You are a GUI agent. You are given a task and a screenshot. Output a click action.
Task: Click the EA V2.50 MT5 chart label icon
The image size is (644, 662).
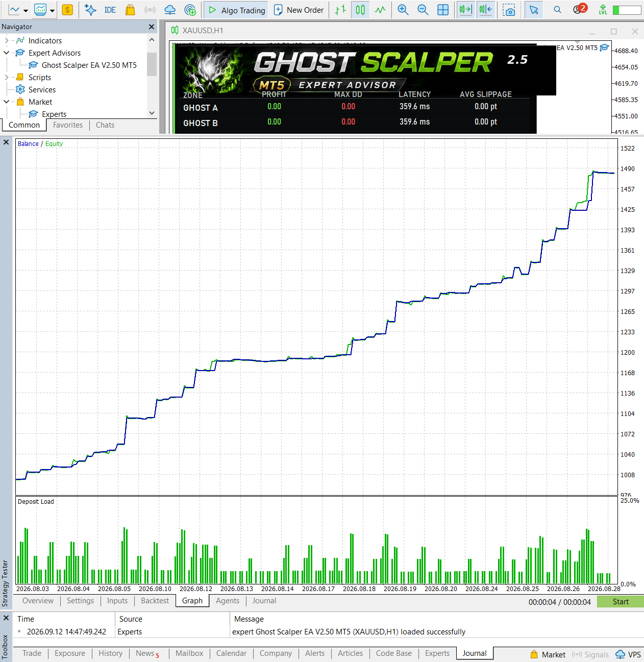(605, 47)
